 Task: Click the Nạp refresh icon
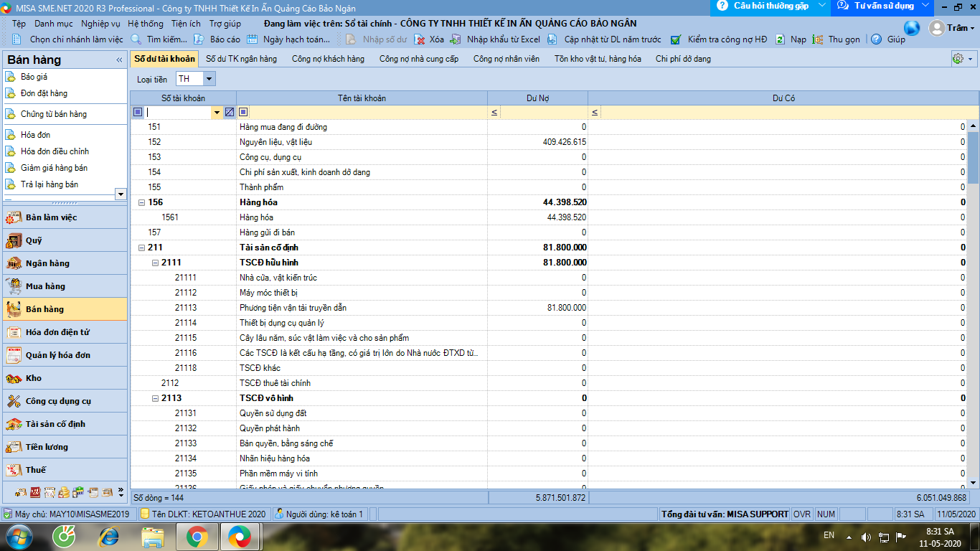coord(781,39)
